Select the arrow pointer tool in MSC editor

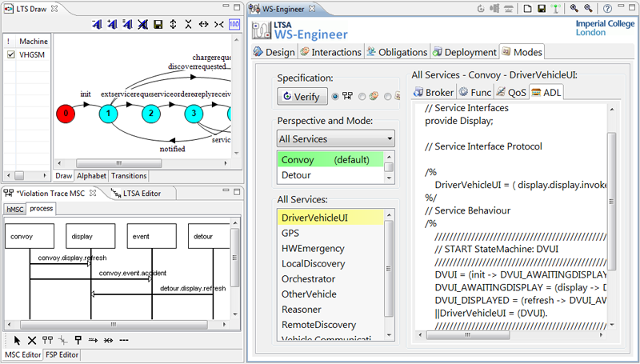[x=18, y=339]
